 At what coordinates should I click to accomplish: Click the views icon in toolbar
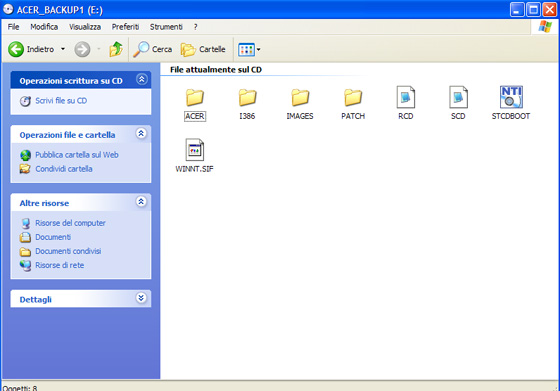(x=246, y=50)
